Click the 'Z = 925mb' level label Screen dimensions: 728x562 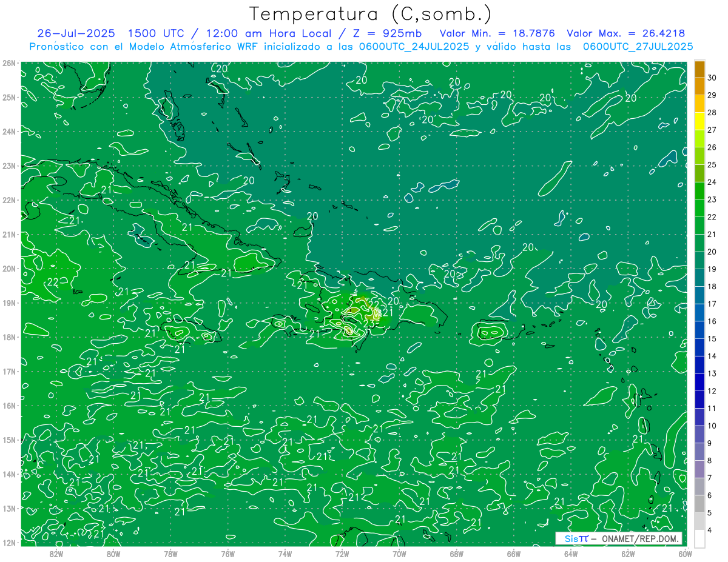[383, 33]
